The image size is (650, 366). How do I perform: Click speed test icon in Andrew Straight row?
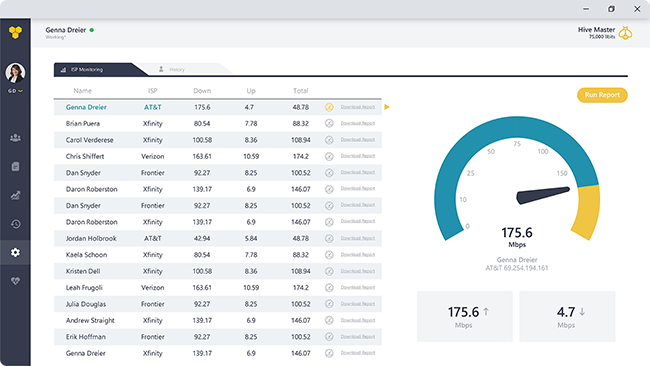tap(329, 320)
